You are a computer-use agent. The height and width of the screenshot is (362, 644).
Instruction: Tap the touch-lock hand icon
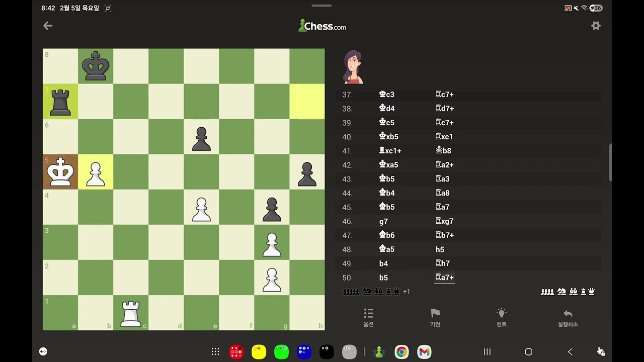click(x=601, y=351)
